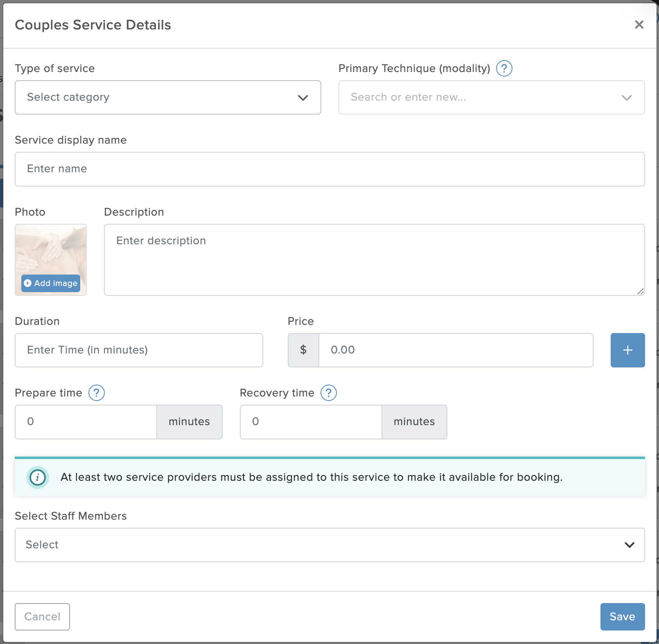Image resolution: width=659 pixels, height=644 pixels.
Task: Click the Prepare time minutes input
Action: (x=86, y=422)
